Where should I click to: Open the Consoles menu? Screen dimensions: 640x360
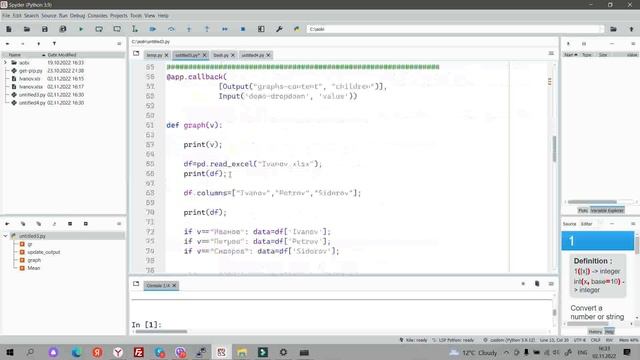(98, 16)
